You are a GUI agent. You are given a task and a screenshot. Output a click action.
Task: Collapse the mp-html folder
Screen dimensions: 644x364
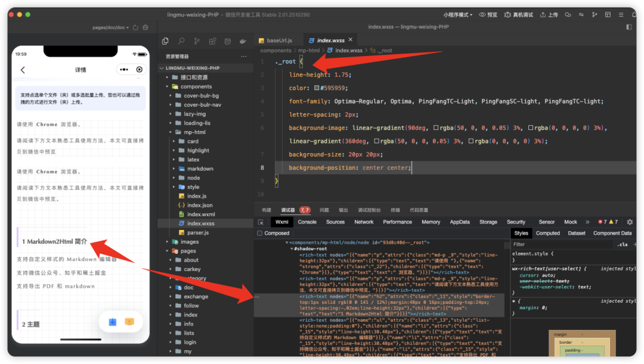pos(194,132)
